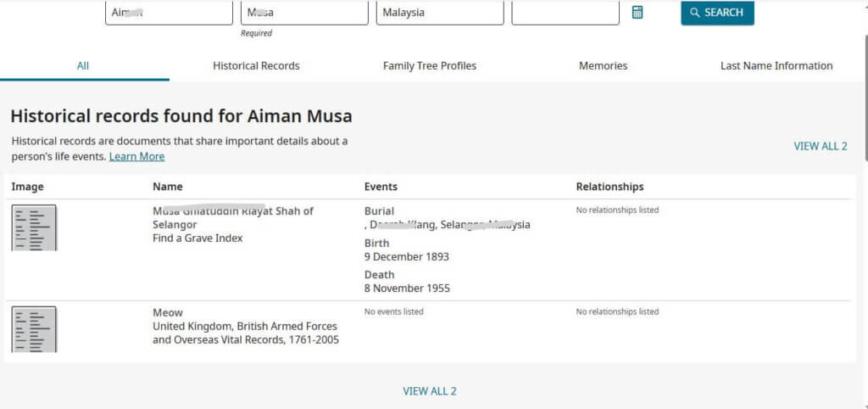The width and height of the screenshot is (868, 409).
Task: Open the Musa Ghiatuddin Riayat Shah record name
Action: [x=233, y=217]
